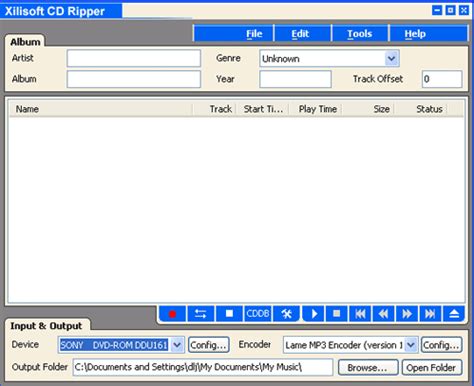Viewport: 474px width, 386px height.
Task: Fetch track info with the CDDB button
Action: pyautogui.click(x=258, y=314)
